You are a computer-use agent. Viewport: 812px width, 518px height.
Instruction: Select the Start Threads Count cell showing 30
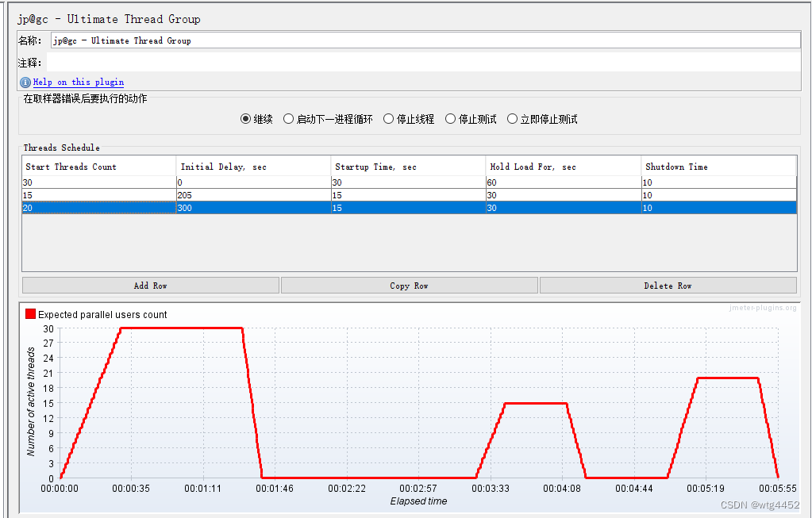99,182
